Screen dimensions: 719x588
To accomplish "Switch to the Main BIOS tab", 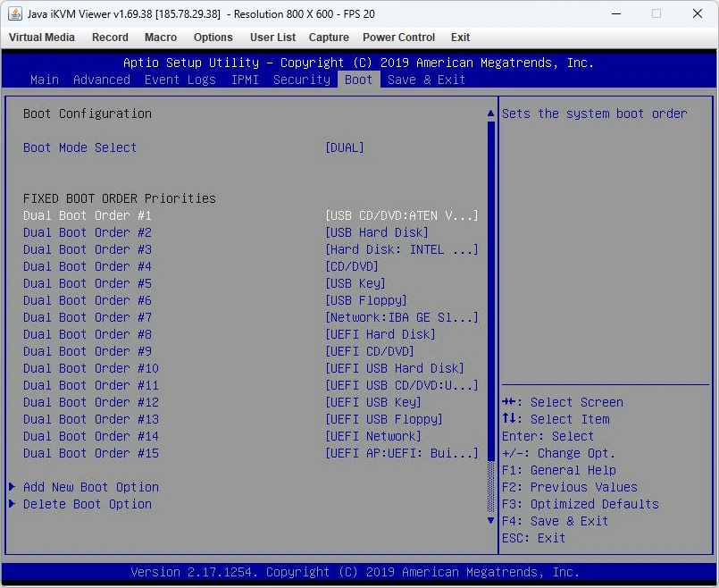I will 44,80.
